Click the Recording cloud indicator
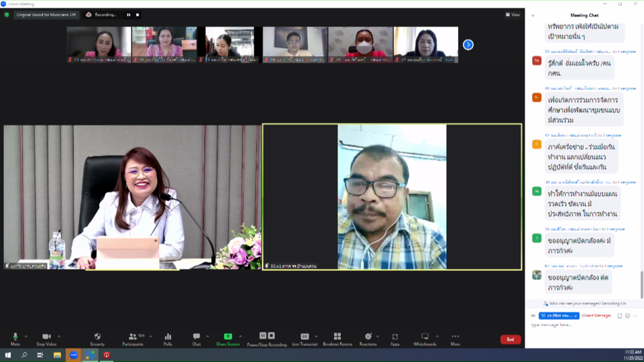 point(101,15)
